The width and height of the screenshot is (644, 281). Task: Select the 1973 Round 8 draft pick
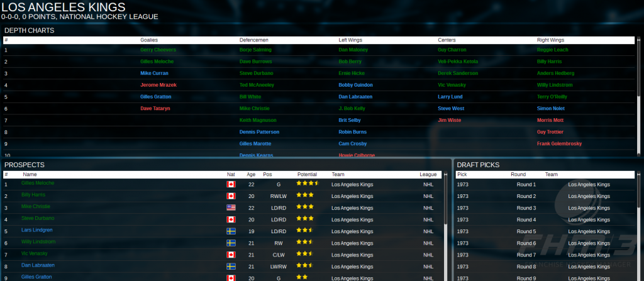coord(545,267)
